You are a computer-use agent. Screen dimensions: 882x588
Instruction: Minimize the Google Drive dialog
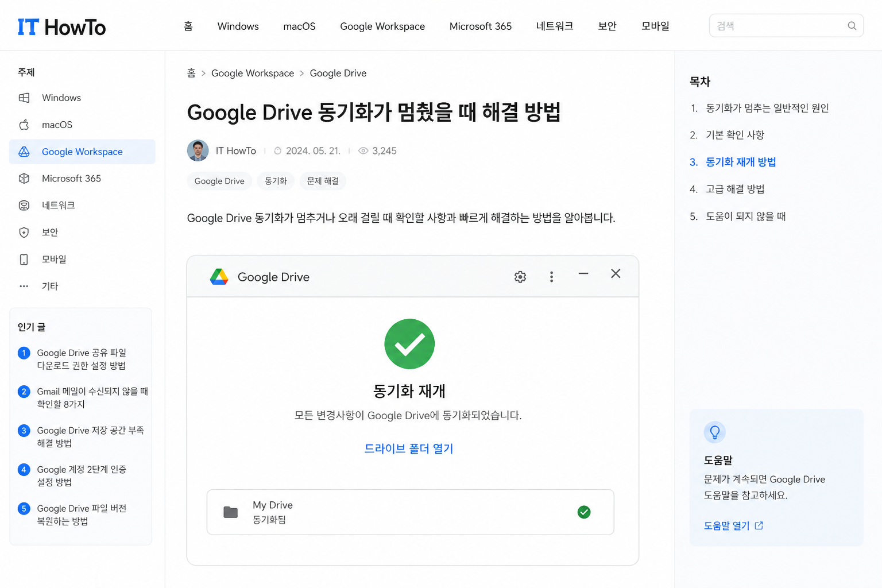click(x=583, y=274)
